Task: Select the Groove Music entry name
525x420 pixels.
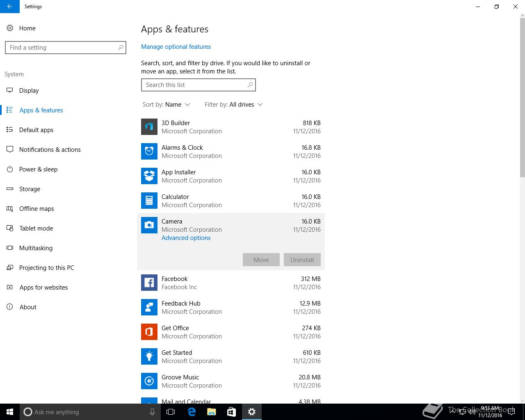Action: pos(180,377)
